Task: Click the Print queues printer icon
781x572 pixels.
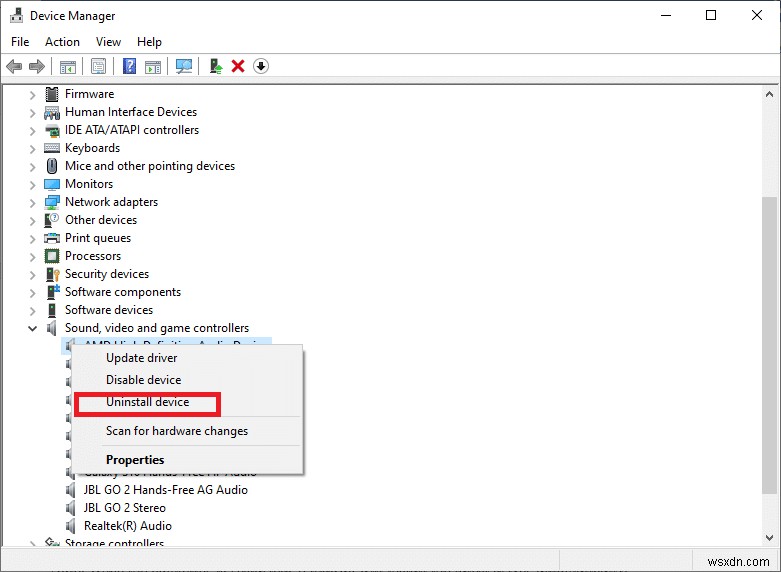Action: [x=52, y=238]
